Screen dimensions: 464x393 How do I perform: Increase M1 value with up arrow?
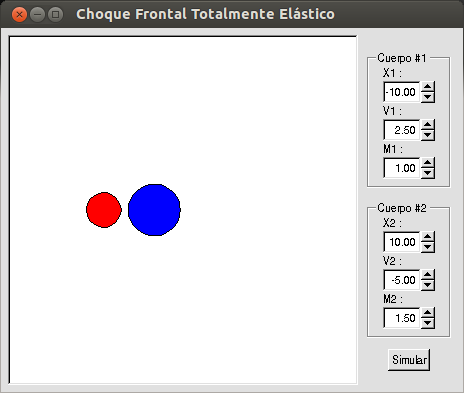[x=428, y=162]
